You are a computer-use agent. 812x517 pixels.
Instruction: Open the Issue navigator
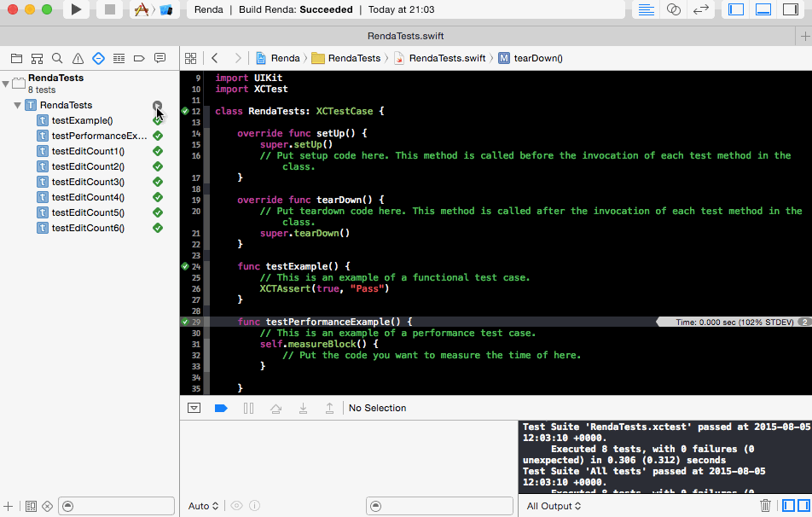tap(78, 58)
